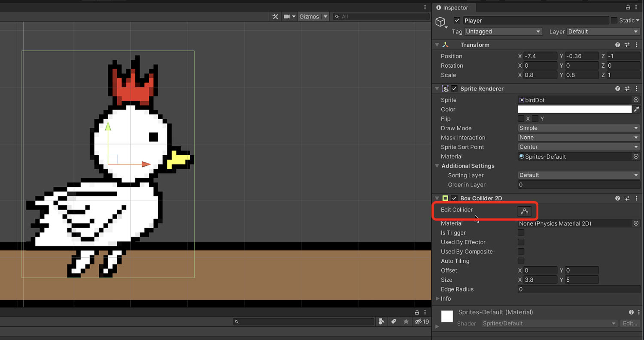Open Box Collider 2D preset settings icon
Screen dimensions: 644x340
[x=627, y=199]
